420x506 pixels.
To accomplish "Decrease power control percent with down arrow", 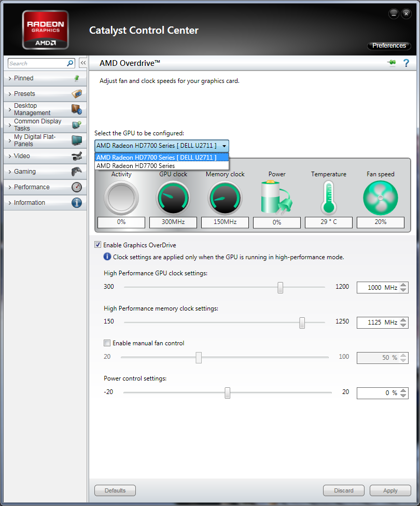I will [403, 396].
